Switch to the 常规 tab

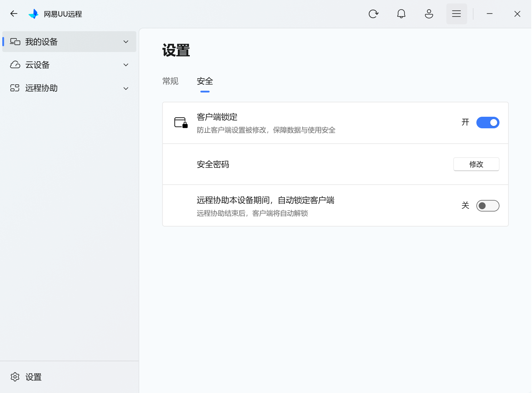click(x=171, y=81)
